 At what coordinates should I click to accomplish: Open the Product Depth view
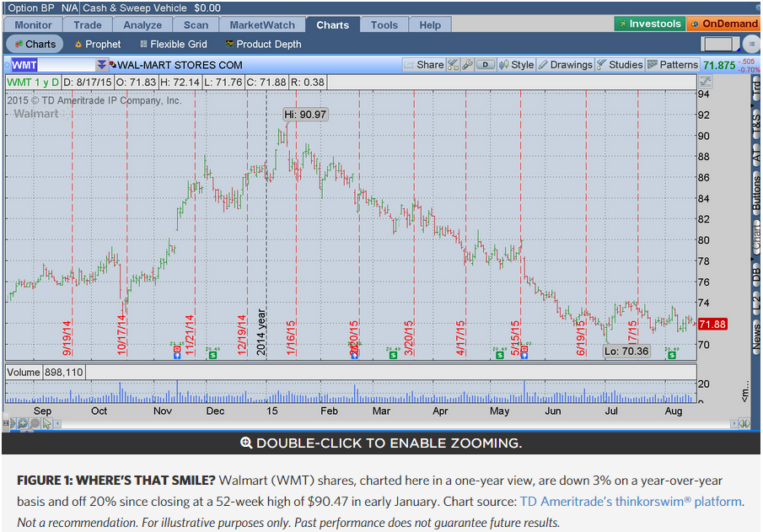[x=263, y=45]
